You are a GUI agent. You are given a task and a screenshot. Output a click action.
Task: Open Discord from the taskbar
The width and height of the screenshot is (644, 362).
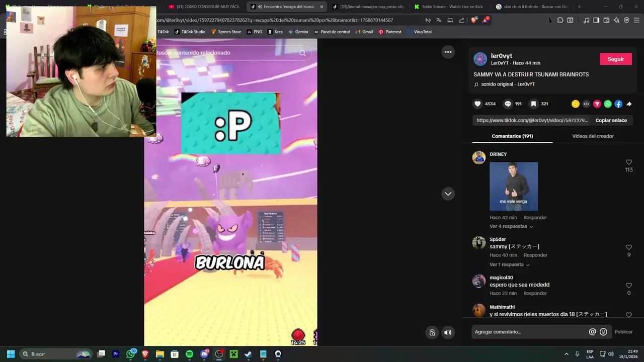pos(204,354)
